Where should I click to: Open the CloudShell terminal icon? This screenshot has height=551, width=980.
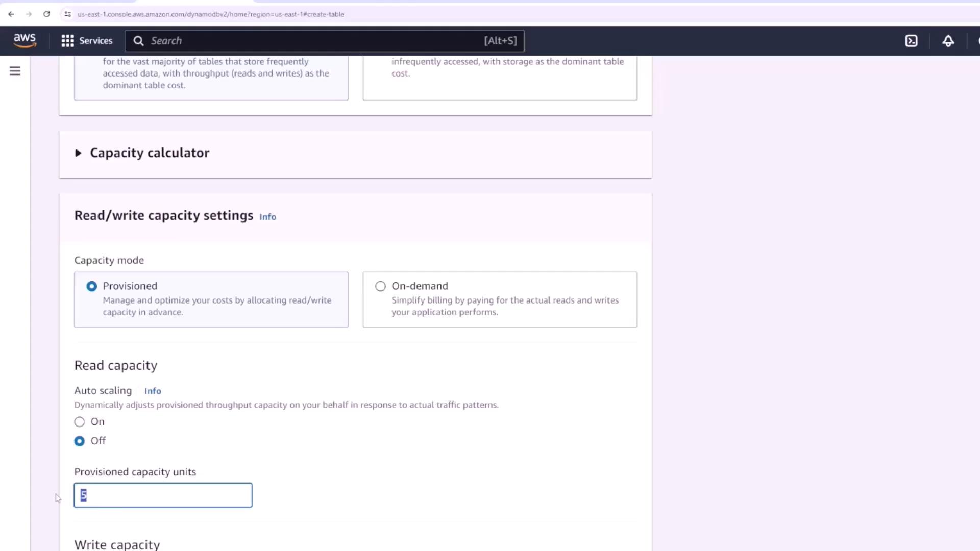point(911,41)
